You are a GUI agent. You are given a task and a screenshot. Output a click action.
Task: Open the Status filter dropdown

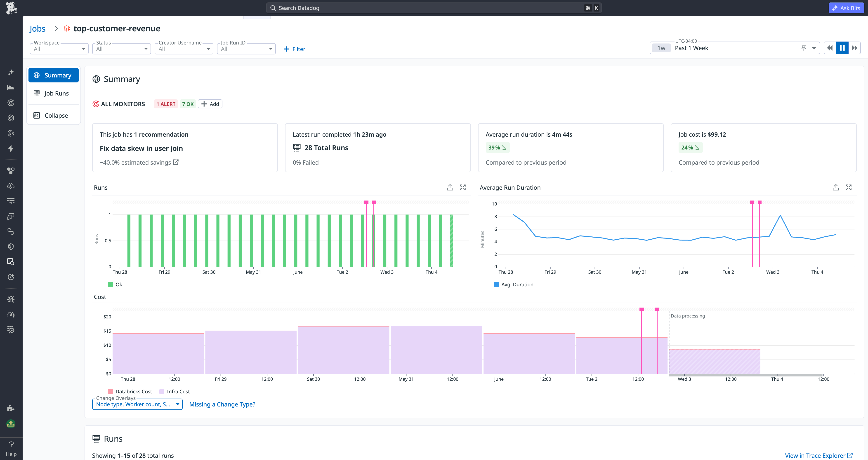[122, 49]
